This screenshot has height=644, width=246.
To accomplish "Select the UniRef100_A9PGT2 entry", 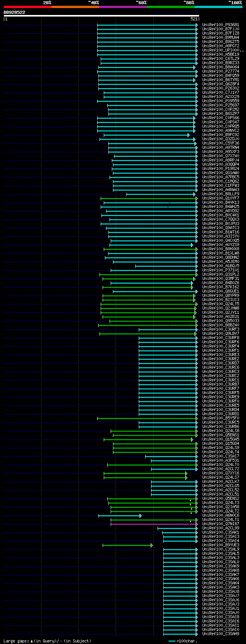I will 221,46.
